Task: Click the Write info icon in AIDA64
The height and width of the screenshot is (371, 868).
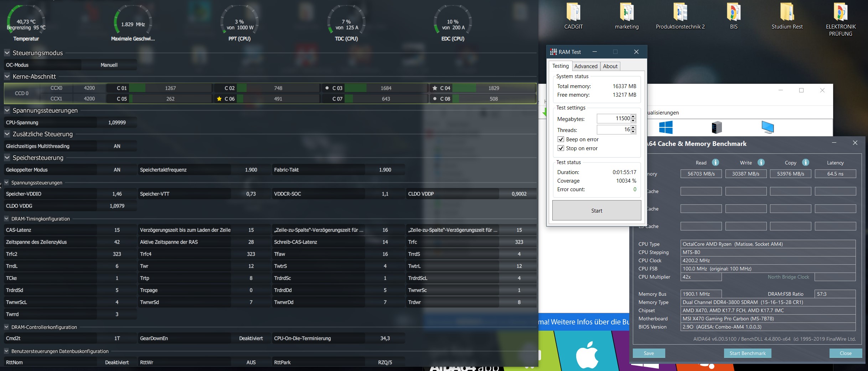Action: click(x=761, y=162)
